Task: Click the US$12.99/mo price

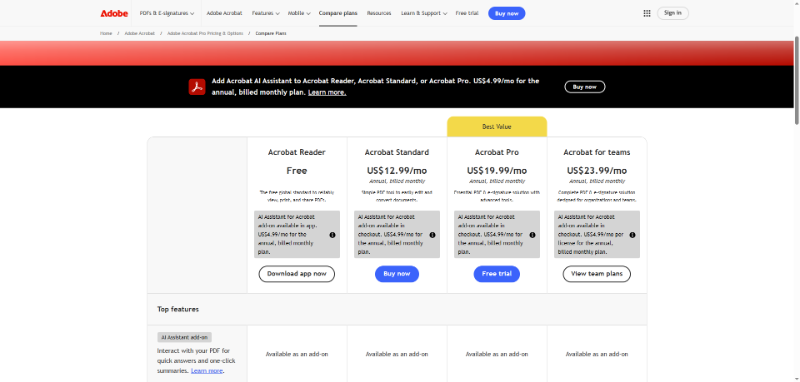Action: [x=397, y=170]
